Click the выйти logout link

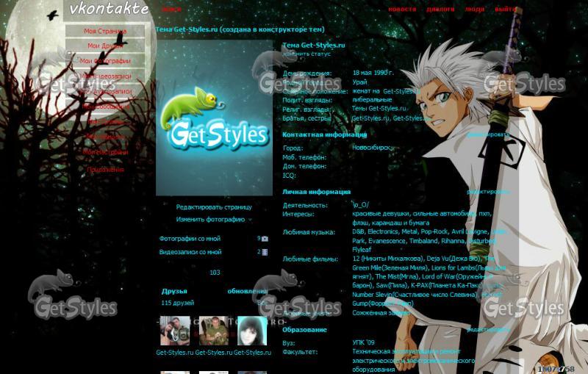point(505,10)
